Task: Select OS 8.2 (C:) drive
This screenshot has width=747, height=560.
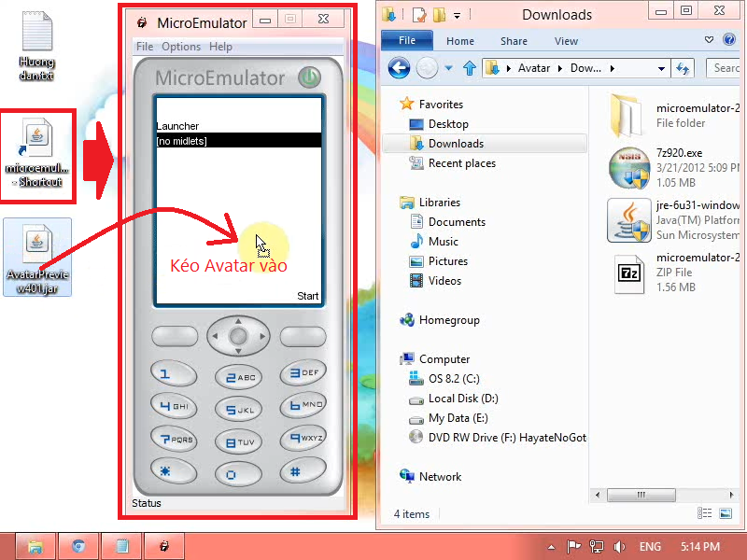Action: (454, 379)
